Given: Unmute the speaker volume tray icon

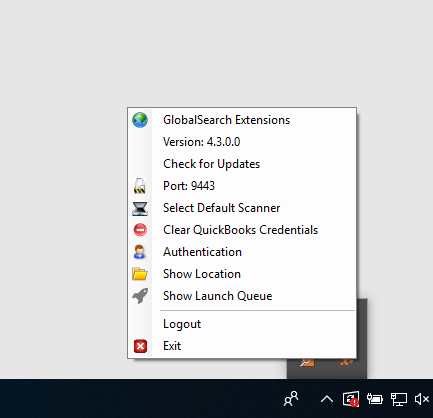Looking at the screenshot, I should (422, 399).
